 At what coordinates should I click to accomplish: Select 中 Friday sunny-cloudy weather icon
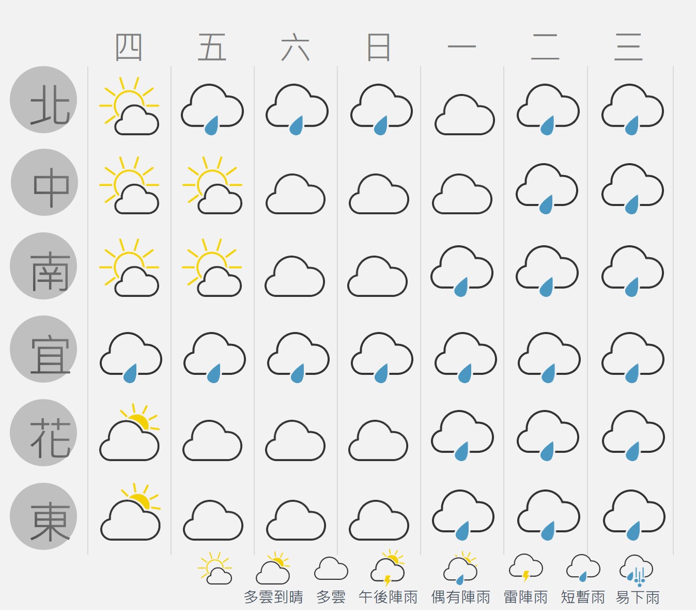[x=212, y=185]
